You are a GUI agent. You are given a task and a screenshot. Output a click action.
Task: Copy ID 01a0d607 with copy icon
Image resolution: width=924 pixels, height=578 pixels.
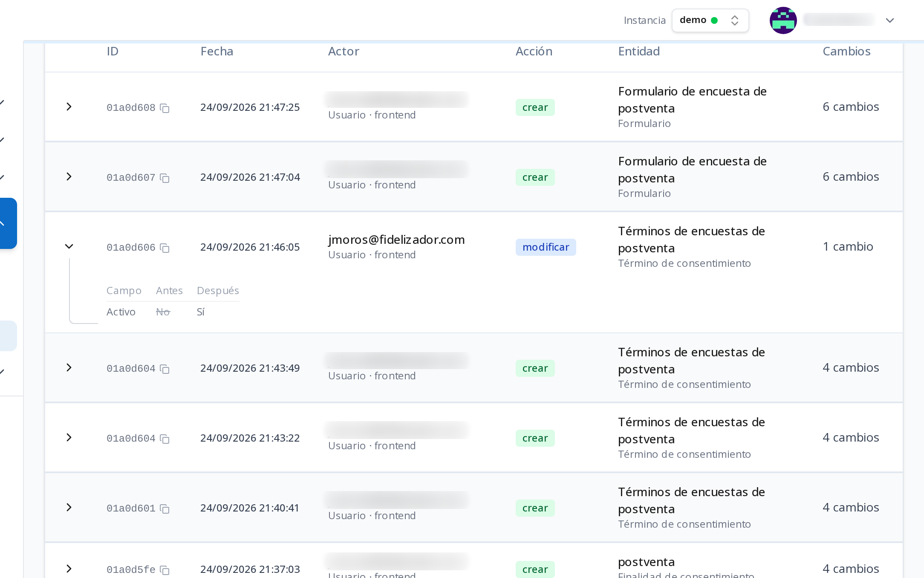[x=165, y=178]
